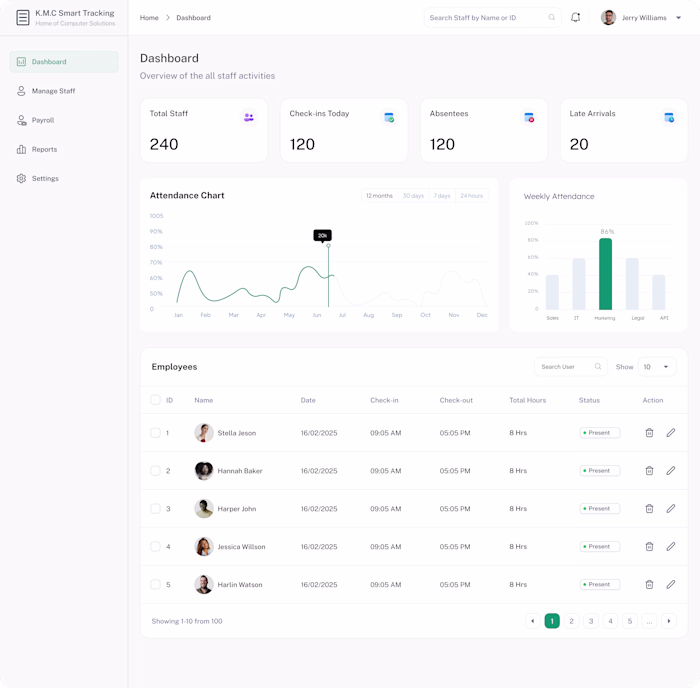Screen dimensions: 700x688
Task: Click the Sales bar in Weekly Attendance
Action: tap(552, 292)
